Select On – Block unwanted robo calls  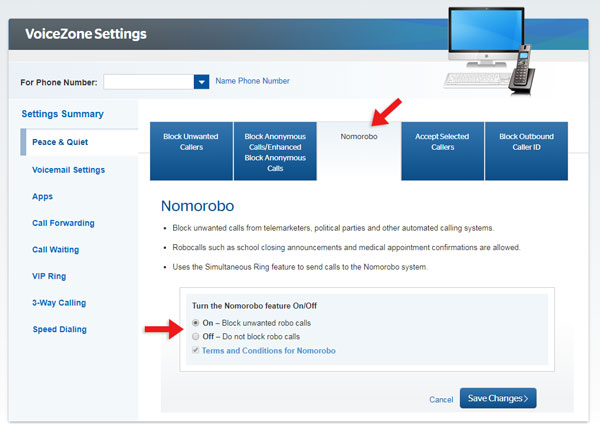[x=196, y=323]
